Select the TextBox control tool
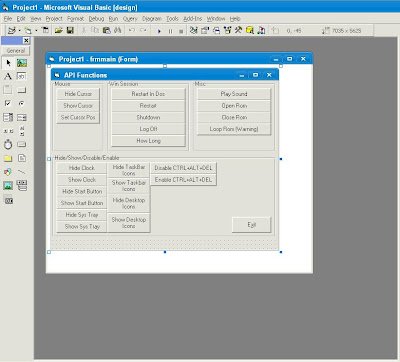This screenshot has width=400, height=362. pyautogui.click(x=22, y=76)
